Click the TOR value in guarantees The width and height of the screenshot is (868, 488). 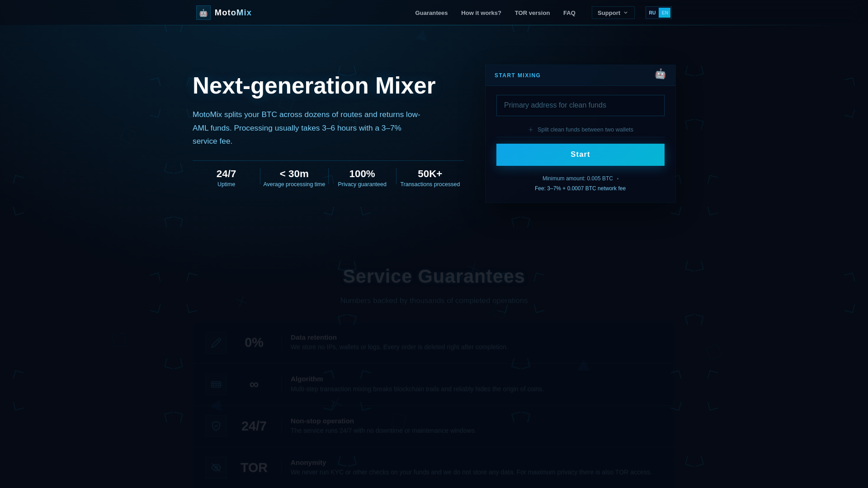tap(254, 468)
